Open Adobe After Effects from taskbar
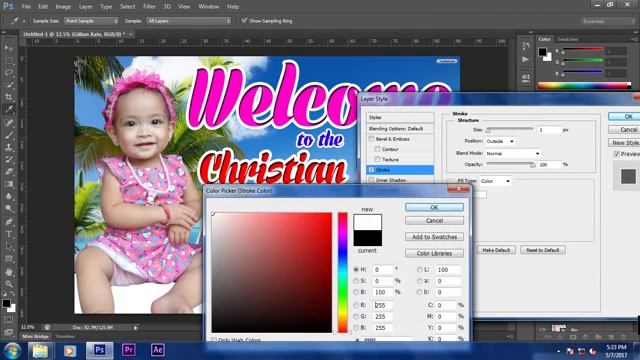Viewport: 640px width, 360px height. pos(158,350)
